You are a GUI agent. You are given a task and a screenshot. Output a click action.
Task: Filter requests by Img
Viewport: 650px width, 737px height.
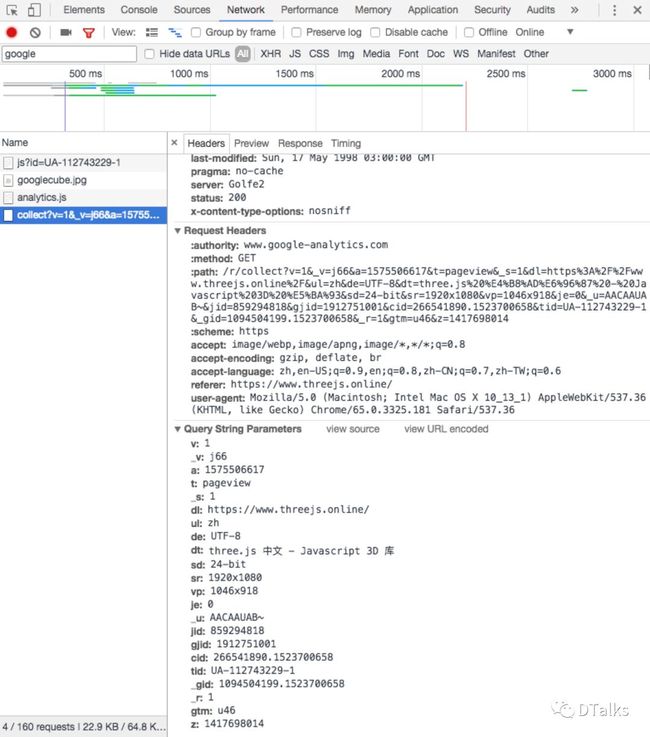click(x=346, y=54)
